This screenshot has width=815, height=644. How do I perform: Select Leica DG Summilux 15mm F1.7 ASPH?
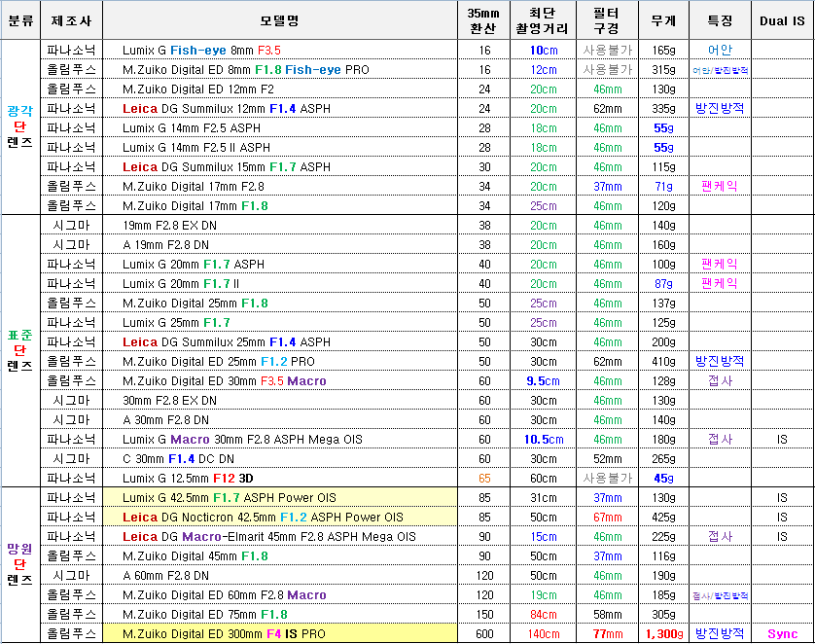pyautogui.click(x=280, y=167)
